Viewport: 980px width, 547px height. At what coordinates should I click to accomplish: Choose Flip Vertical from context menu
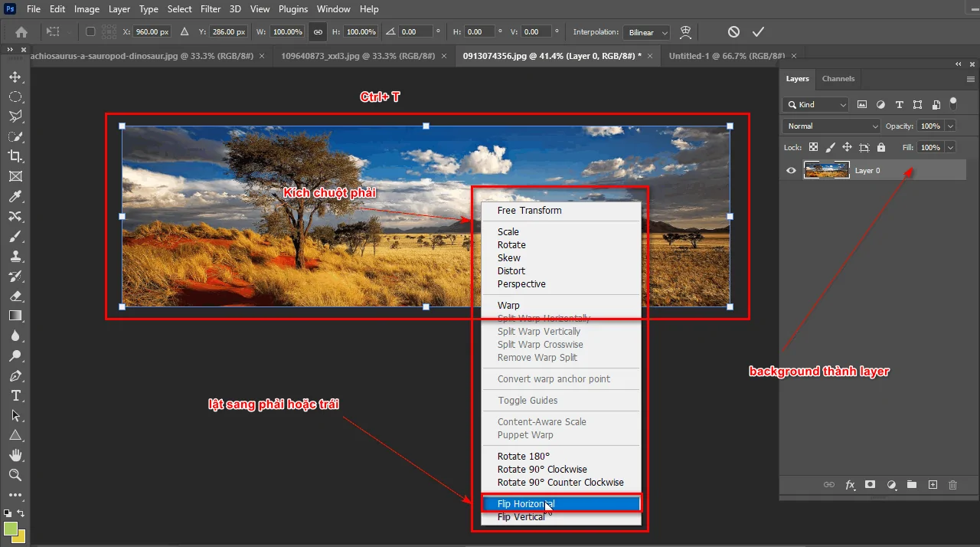(521, 516)
